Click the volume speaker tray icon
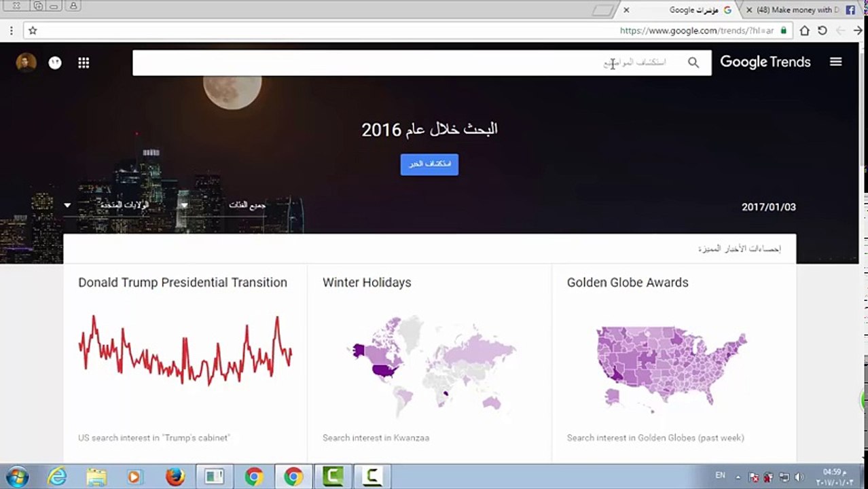This screenshot has width=868, height=489. coord(799,477)
